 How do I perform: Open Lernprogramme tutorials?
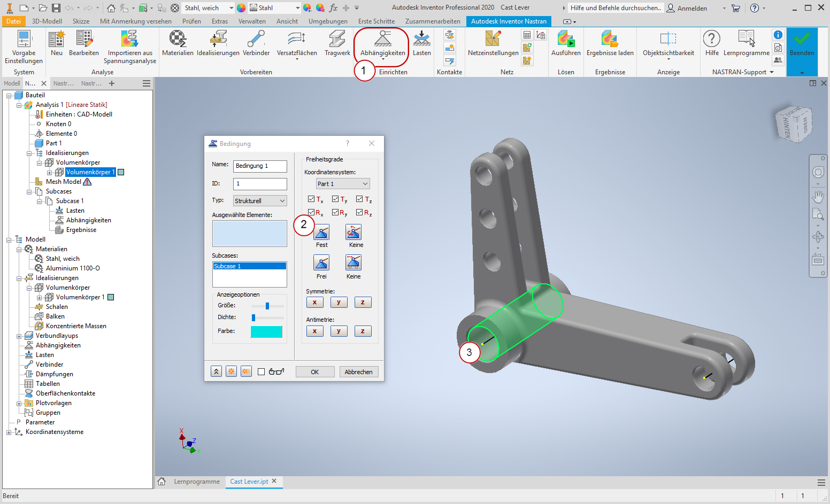(747, 43)
